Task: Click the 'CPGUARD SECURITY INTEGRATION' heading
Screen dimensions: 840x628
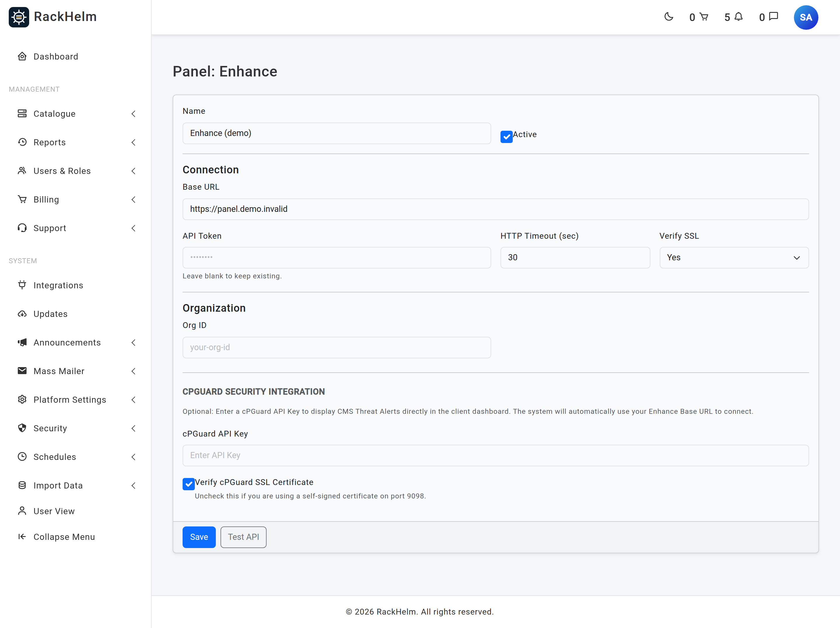Action: [x=254, y=391]
